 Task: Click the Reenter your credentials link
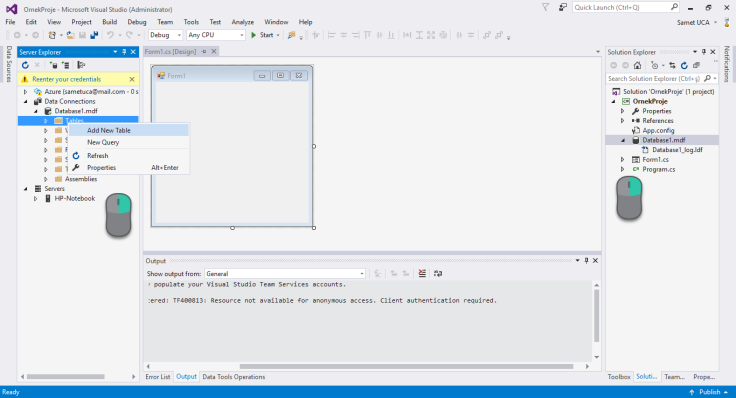tap(67, 79)
